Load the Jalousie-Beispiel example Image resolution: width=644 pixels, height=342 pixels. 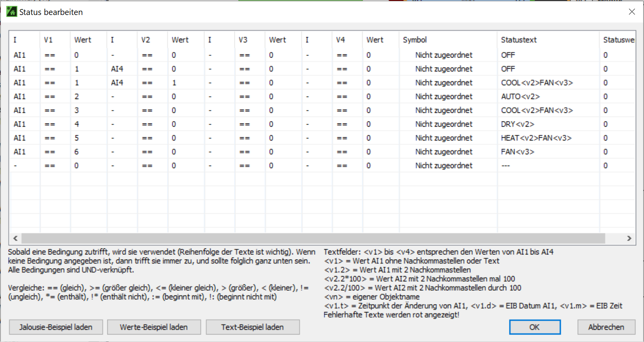tap(56, 327)
